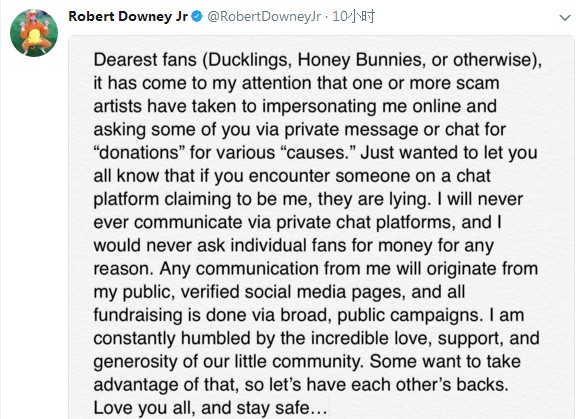Open Robert Downey Jr's profile avatar

click(34, 33)
